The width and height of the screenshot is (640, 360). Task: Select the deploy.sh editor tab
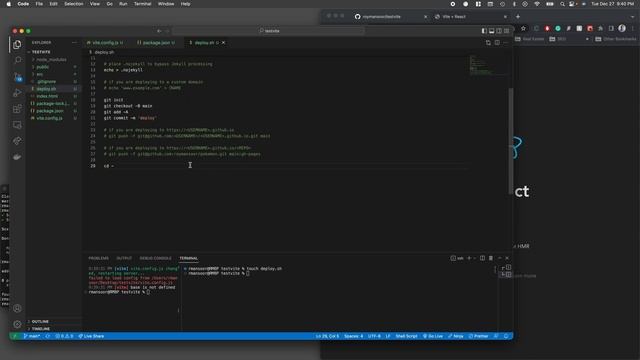click(x=204, y=42)
